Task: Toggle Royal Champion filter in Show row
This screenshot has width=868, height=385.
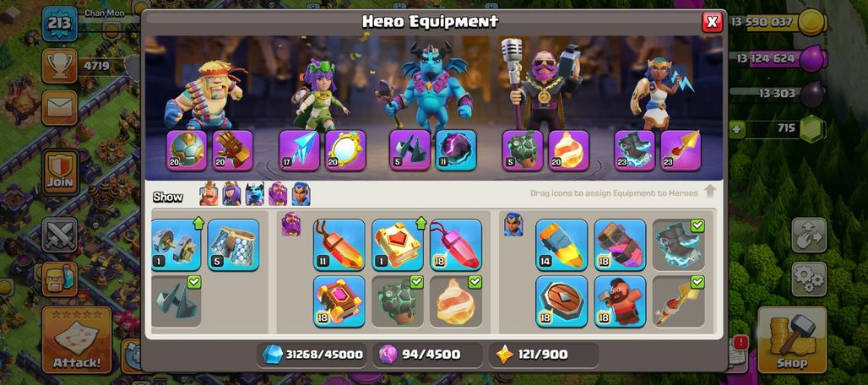Action: [301, 194]
